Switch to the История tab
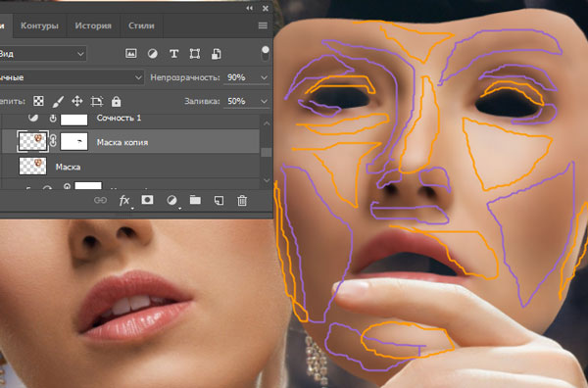The image size is (588, 388). point(93,25)
